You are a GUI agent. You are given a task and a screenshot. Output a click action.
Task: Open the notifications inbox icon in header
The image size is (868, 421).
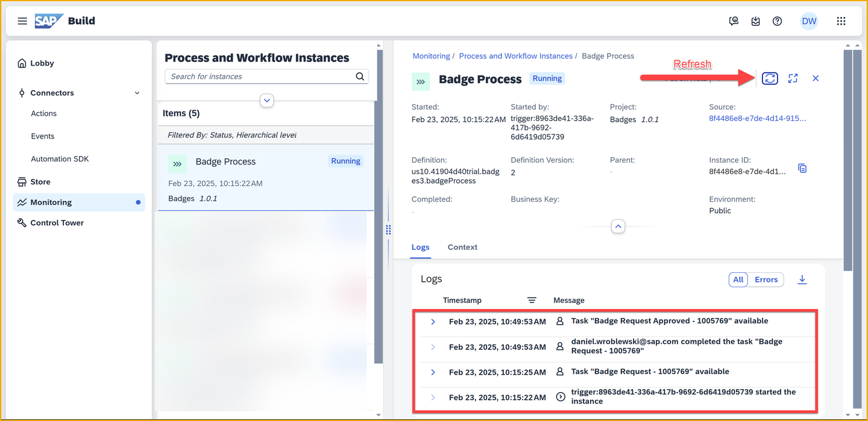[756, 21]
